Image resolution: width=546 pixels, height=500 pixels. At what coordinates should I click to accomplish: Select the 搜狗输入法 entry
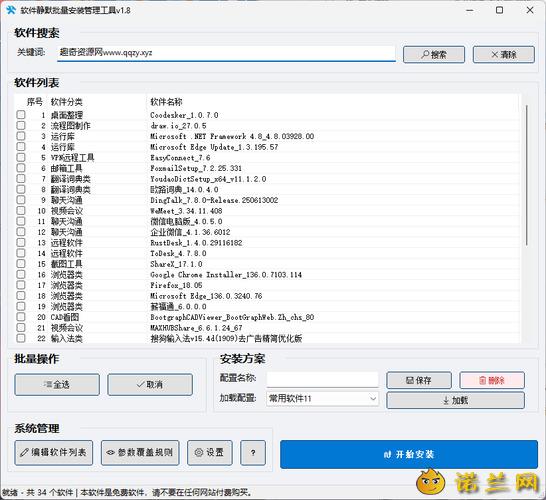(226, 338)
